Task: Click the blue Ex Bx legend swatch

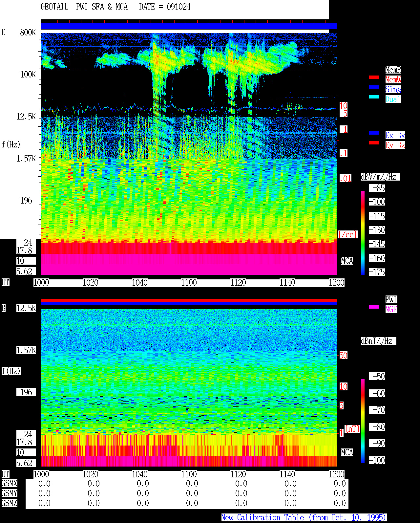Action: (x=374, y=133)
